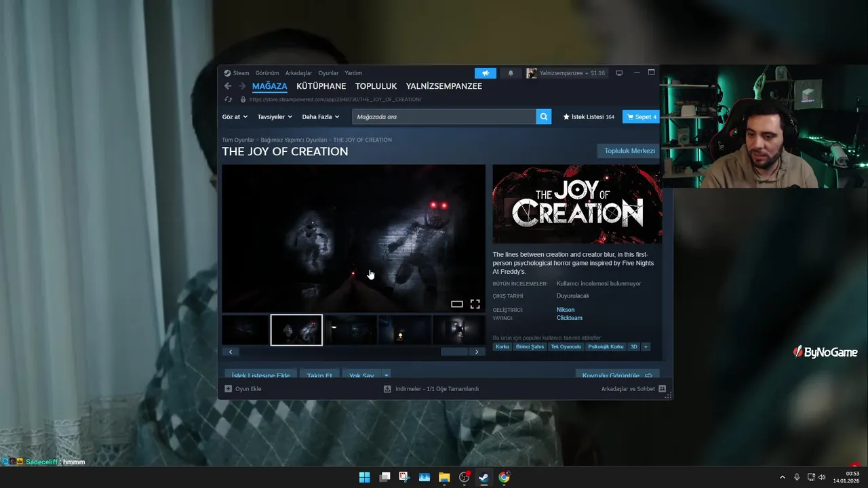Open the Tüm Oyunlar breadcrumb link
Viewport: 868px width, 488px height.
(x=238, y=140)
